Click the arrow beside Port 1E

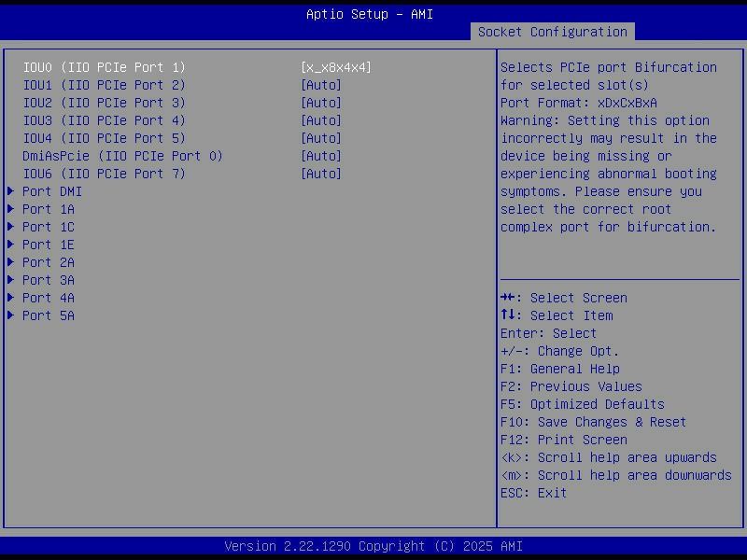coord(10,245)
